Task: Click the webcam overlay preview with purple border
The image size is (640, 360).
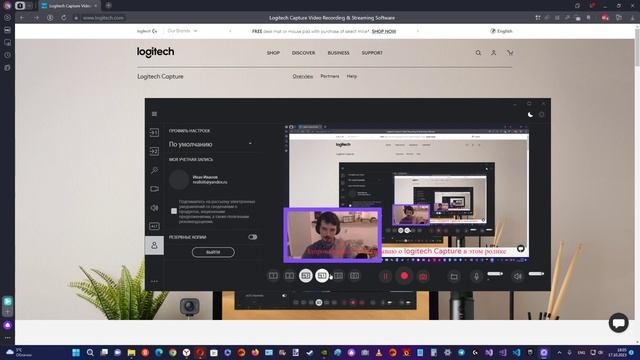Action: pos(333,235)
